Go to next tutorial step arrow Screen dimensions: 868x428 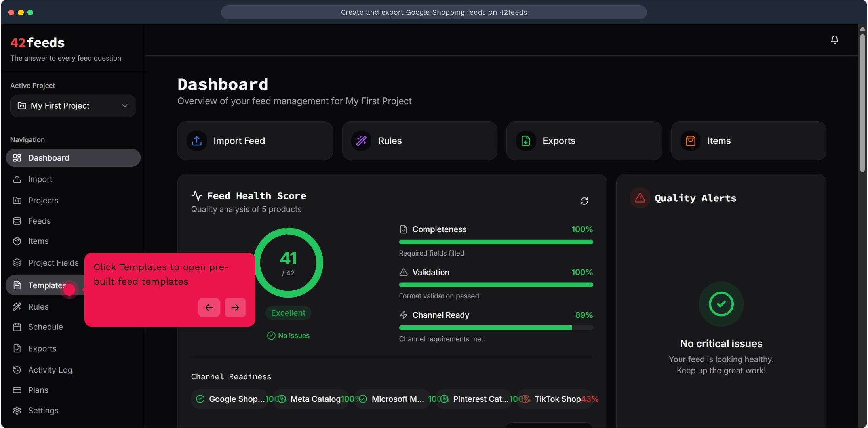235,308
